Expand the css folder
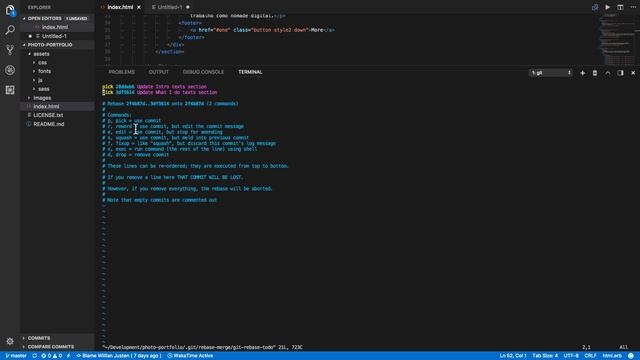 42,62
